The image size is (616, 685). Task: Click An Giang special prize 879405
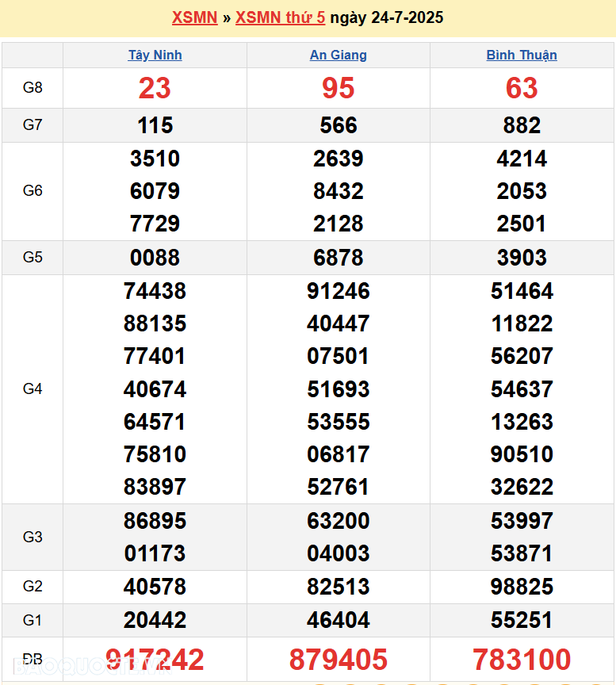point(339,660)
